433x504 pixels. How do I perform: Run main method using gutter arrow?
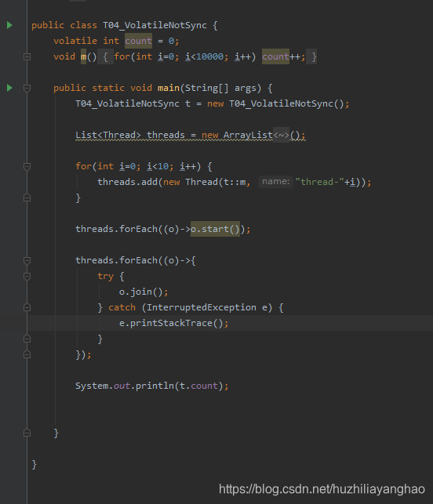click(x=9, y=88)
